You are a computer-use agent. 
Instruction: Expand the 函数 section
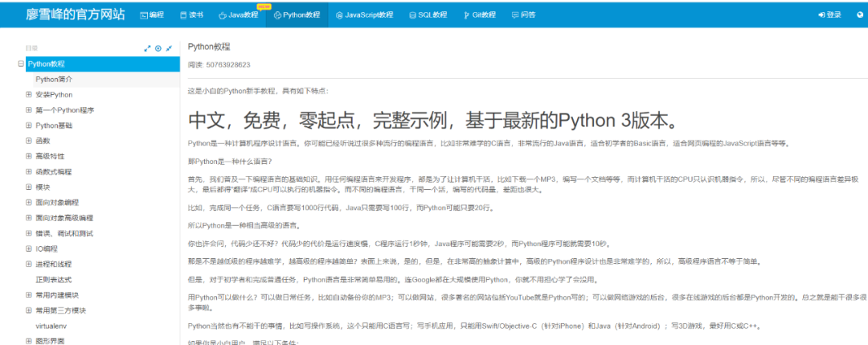29,141
